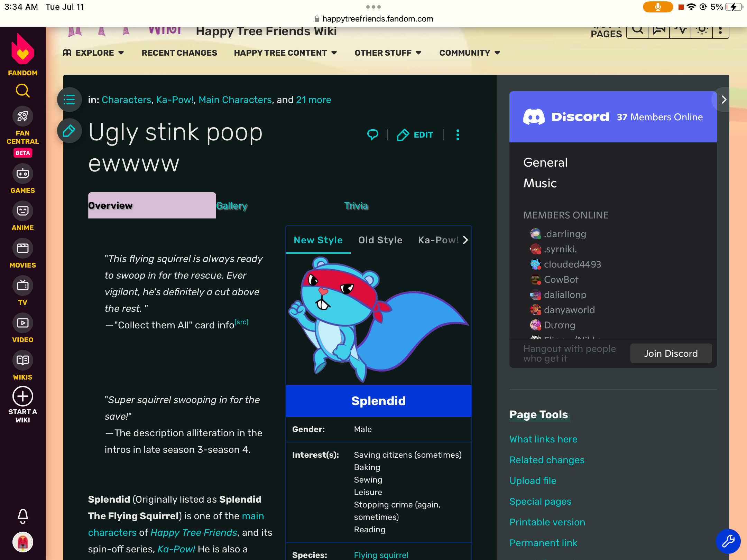Tap the microphone indicator in status bar

(x=658, y=7)
